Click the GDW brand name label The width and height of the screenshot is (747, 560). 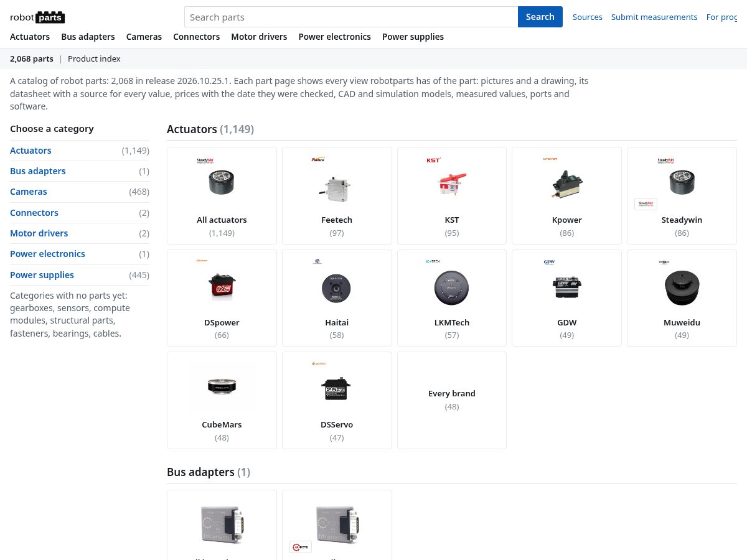coord(566,322)
